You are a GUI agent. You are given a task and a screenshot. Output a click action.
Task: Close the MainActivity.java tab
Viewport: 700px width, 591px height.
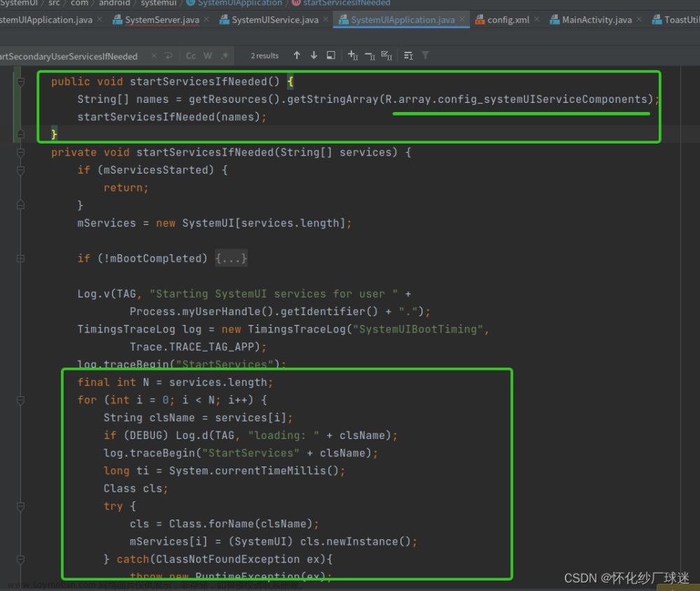click(639, 19)
